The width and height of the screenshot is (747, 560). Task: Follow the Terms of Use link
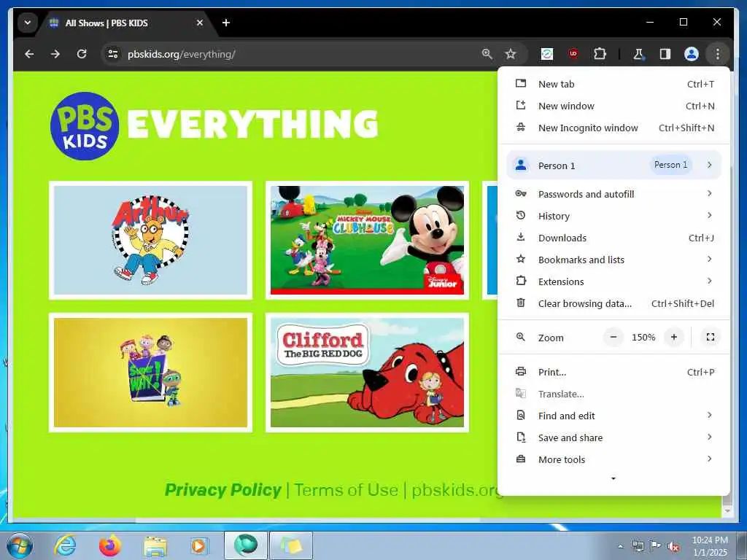click(346, 490)
